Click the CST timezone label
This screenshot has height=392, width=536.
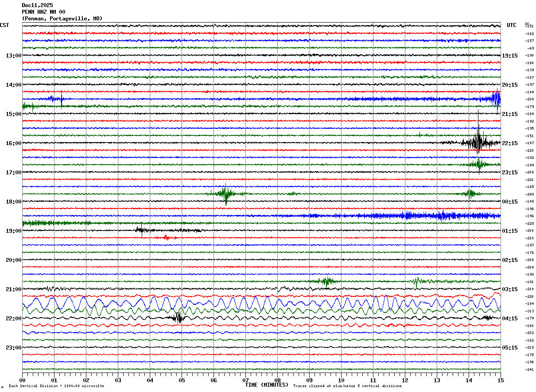click(x=4, y=25)
